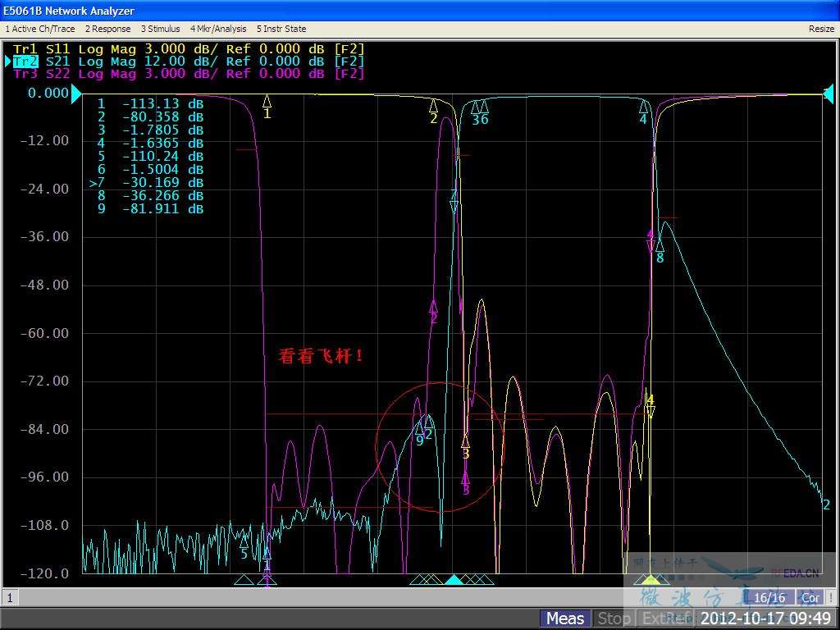Screen dimensions: 840x630
Task: Select cyan marker 5 near the noise floor
Action: (x=244, y=547)
